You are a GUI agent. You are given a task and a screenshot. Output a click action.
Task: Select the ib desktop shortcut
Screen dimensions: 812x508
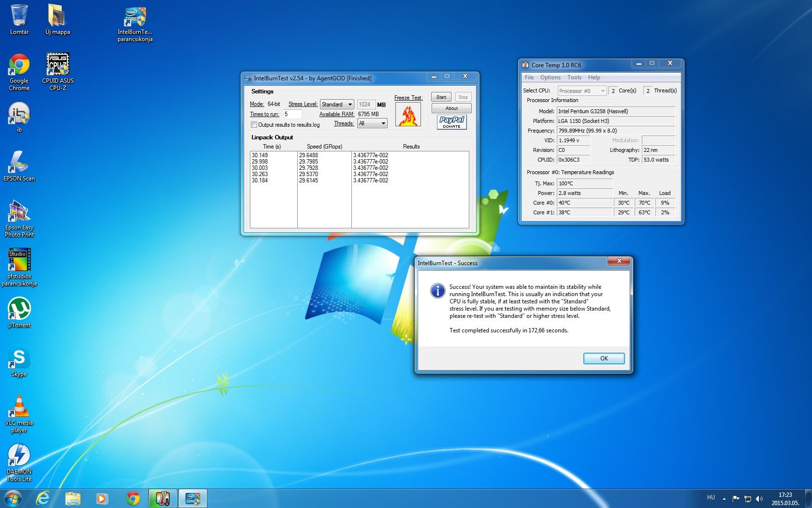(x=19, y=117)
